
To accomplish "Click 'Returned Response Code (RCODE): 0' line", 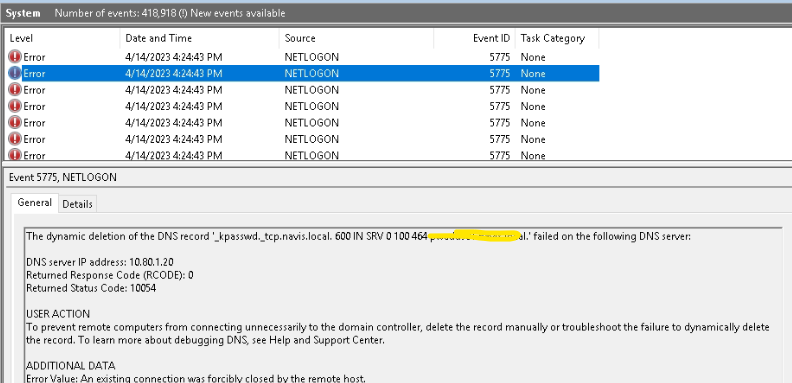I will 110,275.
